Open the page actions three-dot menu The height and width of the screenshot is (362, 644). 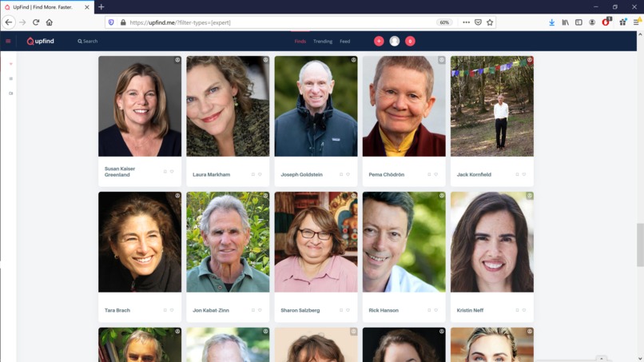(x=466, y=22)
